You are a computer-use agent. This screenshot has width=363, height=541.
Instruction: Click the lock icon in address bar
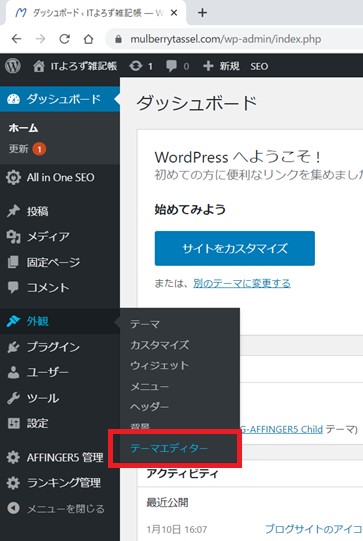(x=118, y=39)
